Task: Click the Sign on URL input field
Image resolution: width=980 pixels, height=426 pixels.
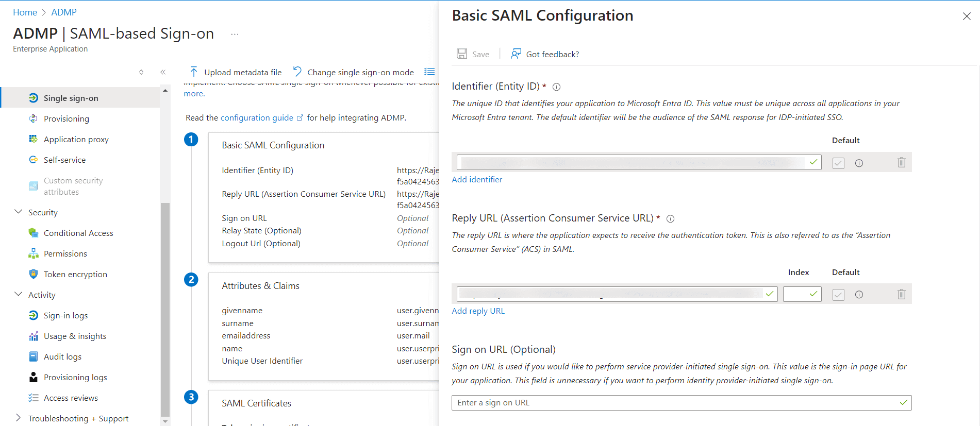Action: pos(675,403)
